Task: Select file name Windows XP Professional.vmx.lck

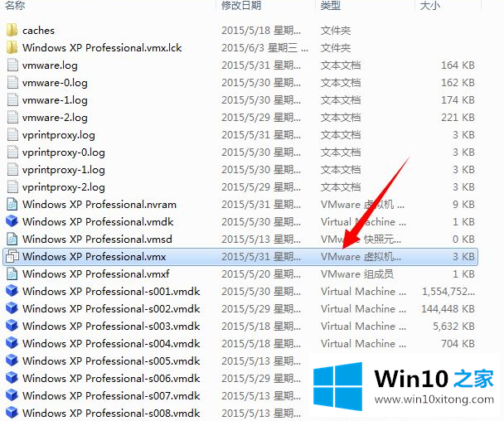Action: pyautogui.click(x=102, y=48)
